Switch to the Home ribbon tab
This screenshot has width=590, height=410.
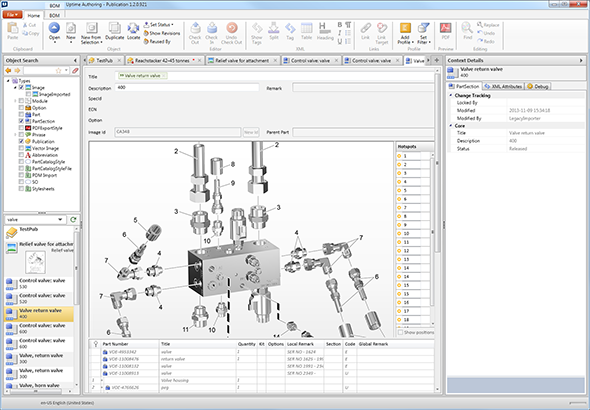coord(33,15)
